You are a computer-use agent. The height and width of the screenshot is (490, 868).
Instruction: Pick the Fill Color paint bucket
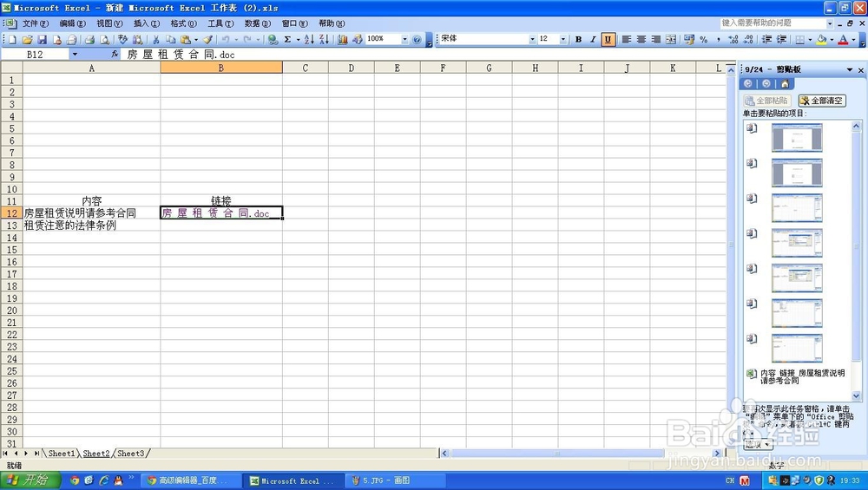[x=821, y=39]
